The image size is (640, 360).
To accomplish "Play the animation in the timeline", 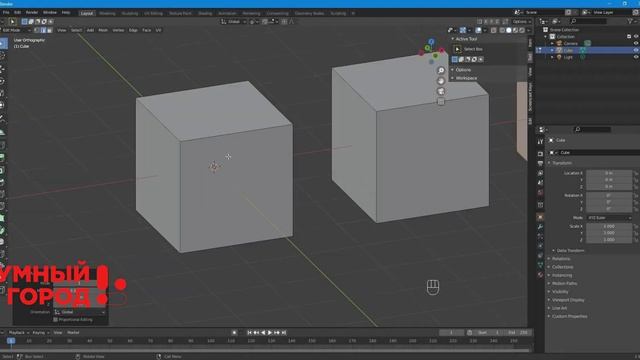I will (270, 333).
